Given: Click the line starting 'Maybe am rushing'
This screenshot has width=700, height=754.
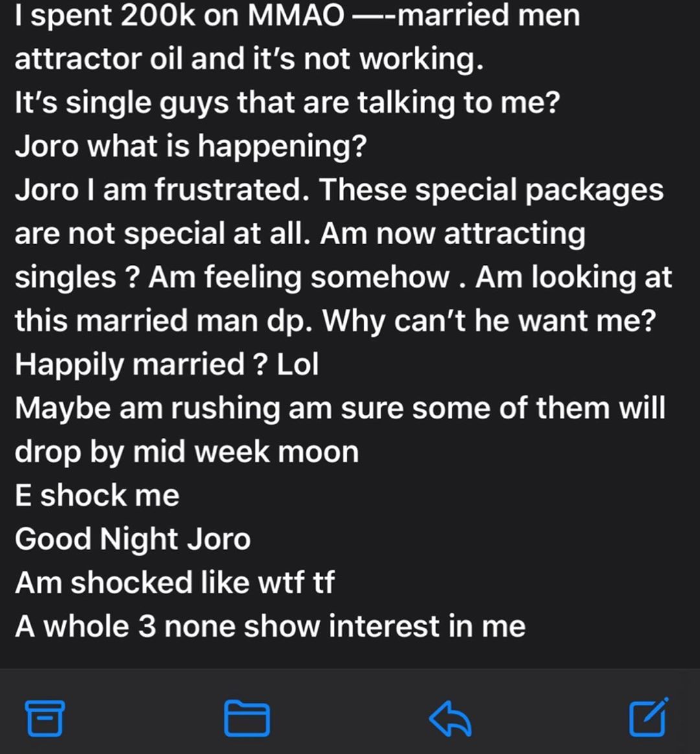Looking at the screenshot, I should (340, 408).
